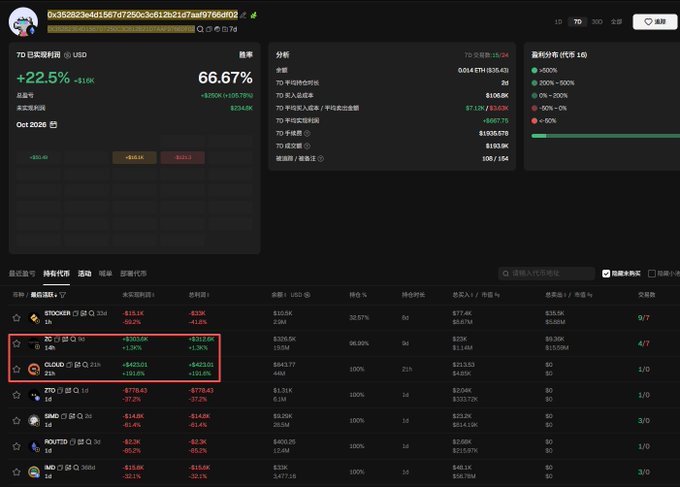This screenshot has width=680, height=487.
Task: Click the IMD token logo
Action: click(x=34, y=472)
